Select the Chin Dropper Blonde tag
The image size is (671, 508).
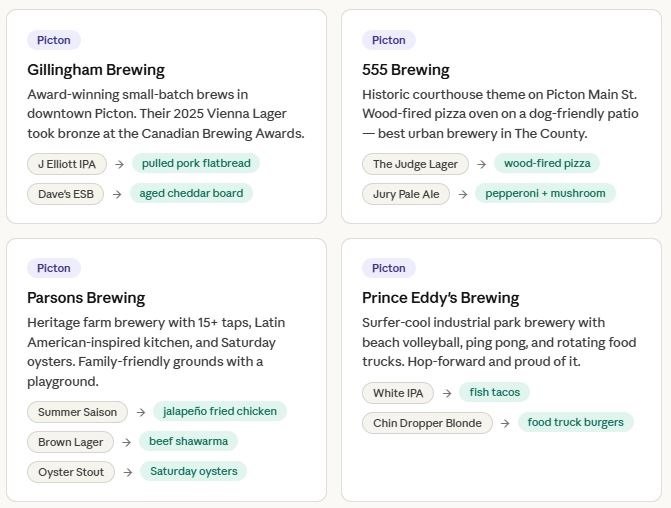[427, 423]
